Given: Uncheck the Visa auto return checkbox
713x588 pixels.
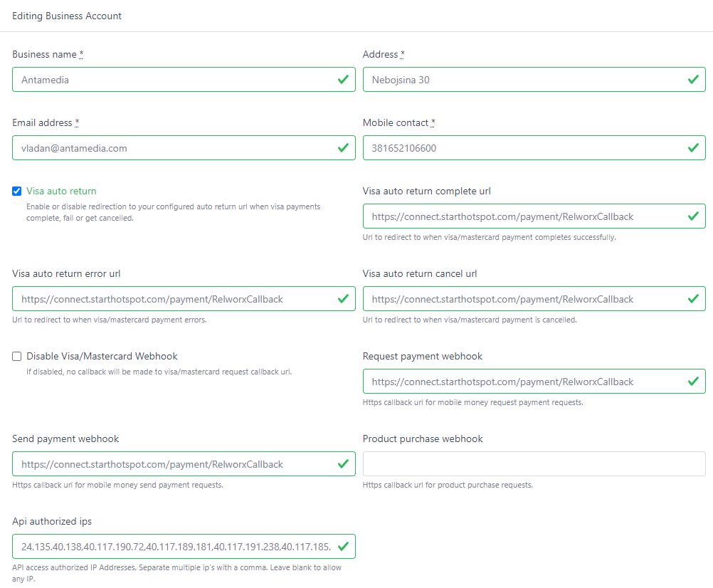Looking at the screenshot, I should tap(17, 191).
